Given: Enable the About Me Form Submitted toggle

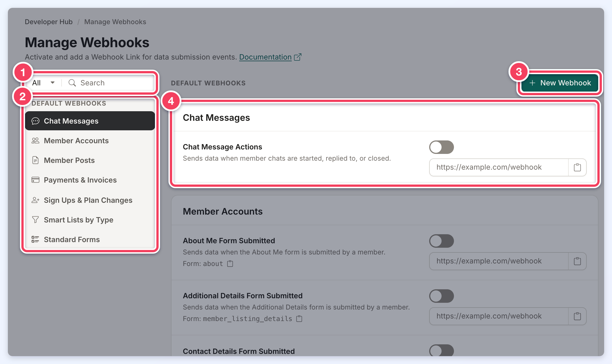Looking at the screenshot, I should [441, 241].
